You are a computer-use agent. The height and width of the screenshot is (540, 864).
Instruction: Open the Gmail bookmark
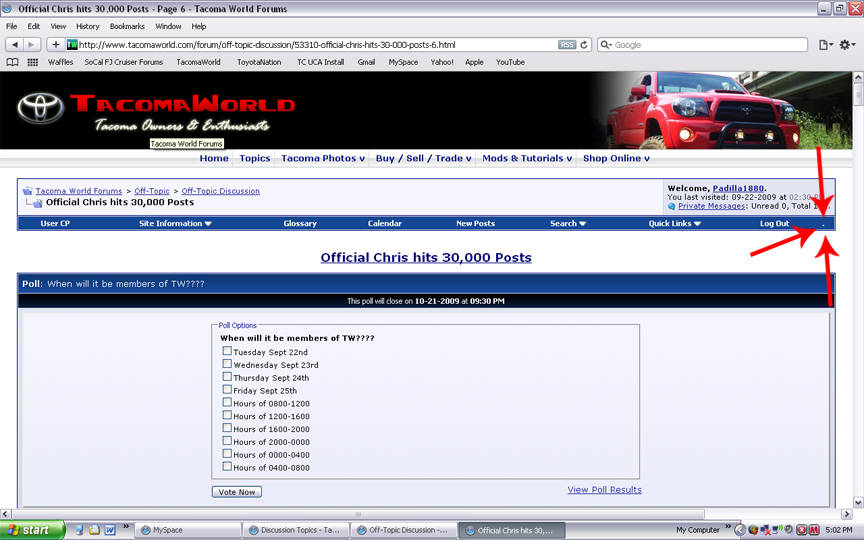pos(366,62)
